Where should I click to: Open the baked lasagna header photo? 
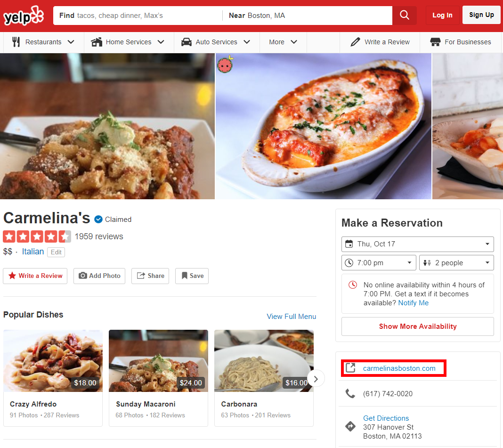pos(324,126)
